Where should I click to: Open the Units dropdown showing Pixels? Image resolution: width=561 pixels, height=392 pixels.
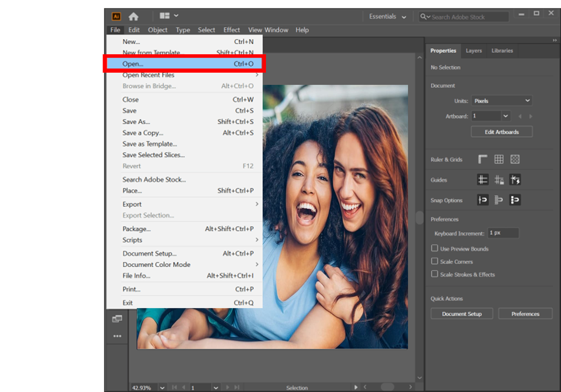point(501,101)
